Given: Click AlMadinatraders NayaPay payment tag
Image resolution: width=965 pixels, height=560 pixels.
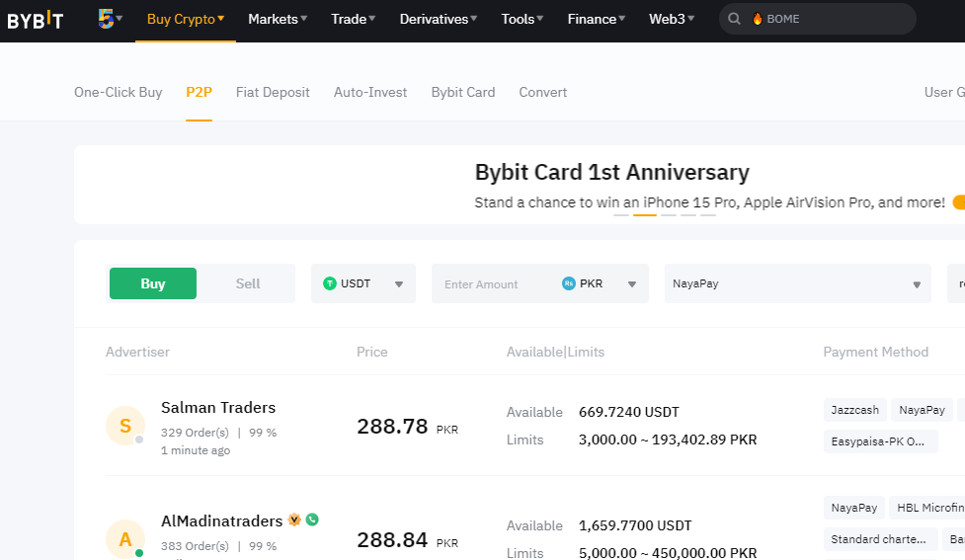Looking at the screenshot, I should [x=854, y=508].
